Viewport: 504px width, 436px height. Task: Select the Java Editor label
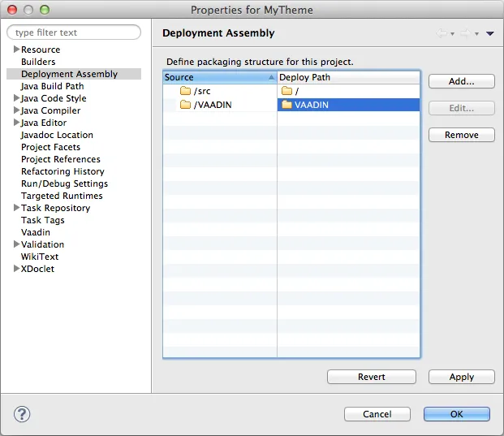44,123
